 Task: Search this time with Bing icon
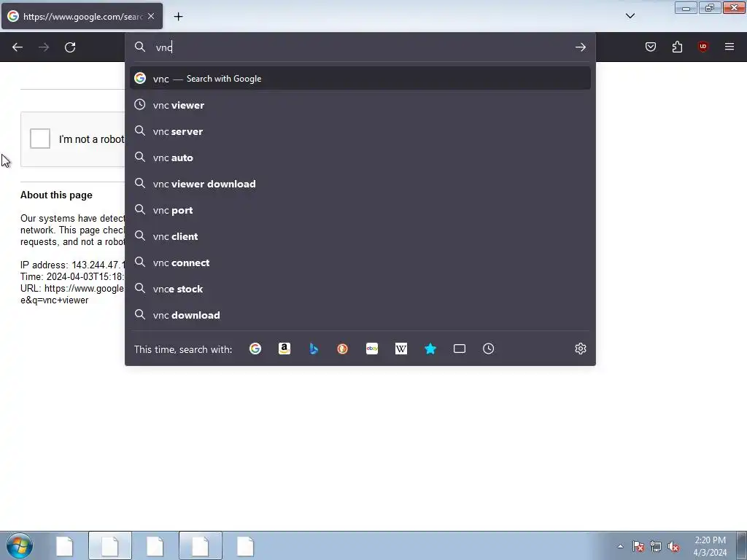pos(314,349)
